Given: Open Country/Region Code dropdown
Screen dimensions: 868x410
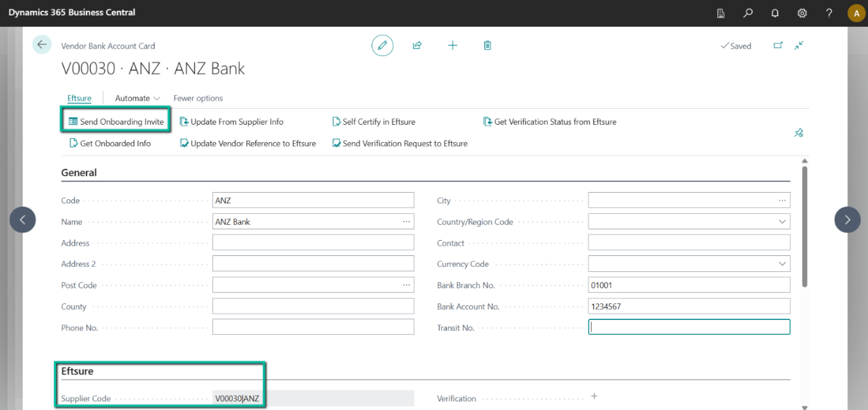Looking at the screenshot, I should 782,221.
